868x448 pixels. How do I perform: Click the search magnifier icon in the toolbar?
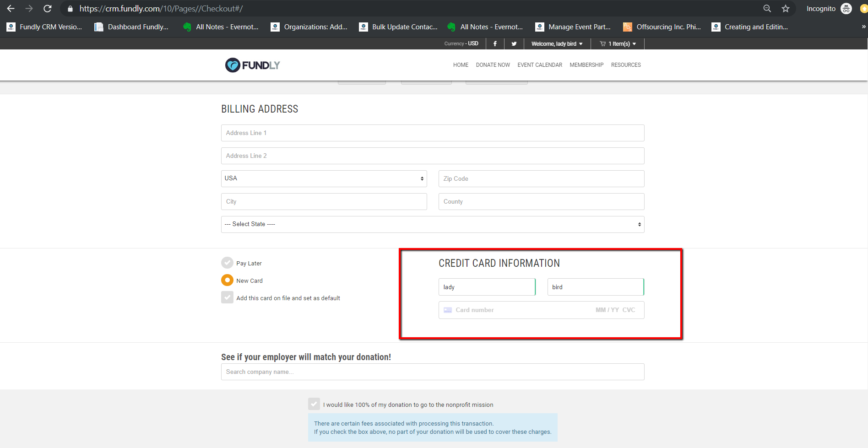coord(767,8)
